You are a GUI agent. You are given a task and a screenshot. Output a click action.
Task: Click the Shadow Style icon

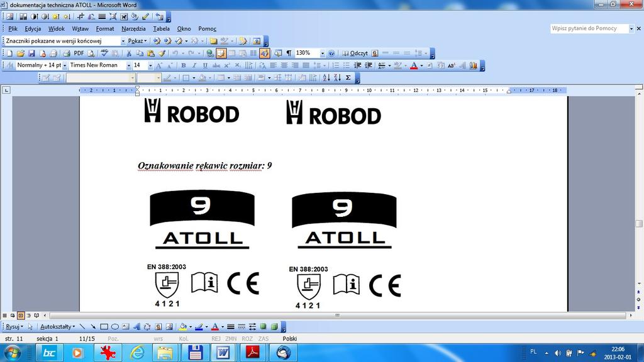[x=264, y=327]
